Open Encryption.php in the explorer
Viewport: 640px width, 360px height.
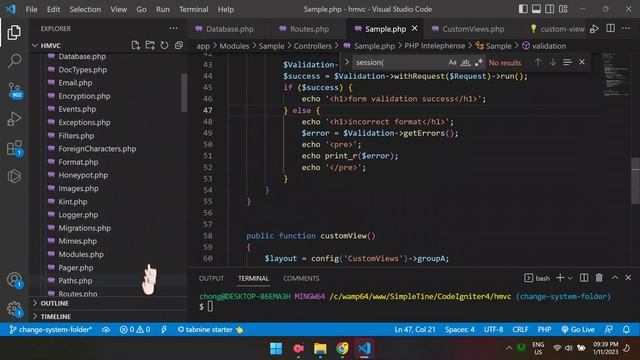84,96
